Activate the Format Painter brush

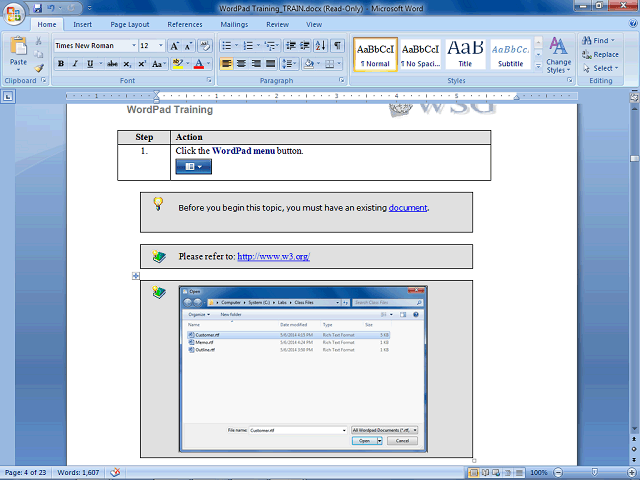pos(39,68)
